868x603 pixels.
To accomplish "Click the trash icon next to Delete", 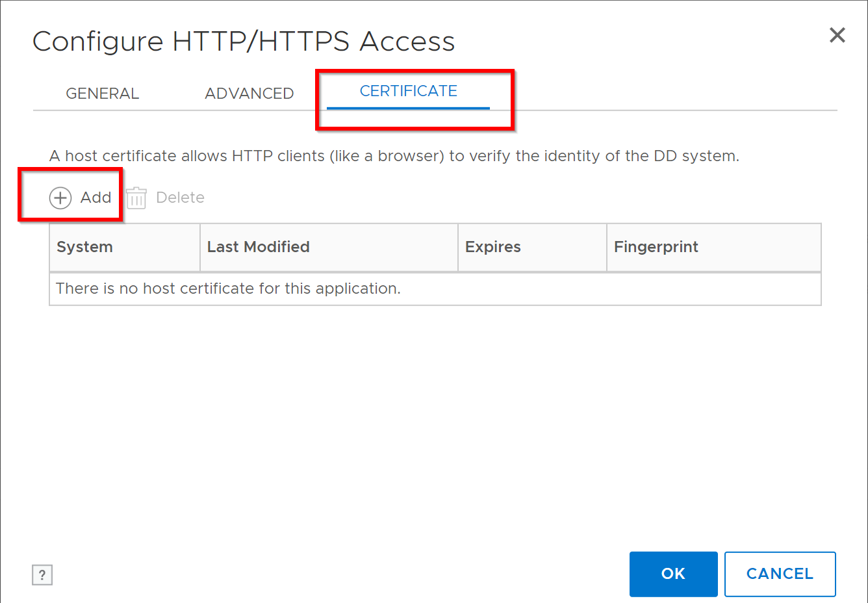I will 136,198.
